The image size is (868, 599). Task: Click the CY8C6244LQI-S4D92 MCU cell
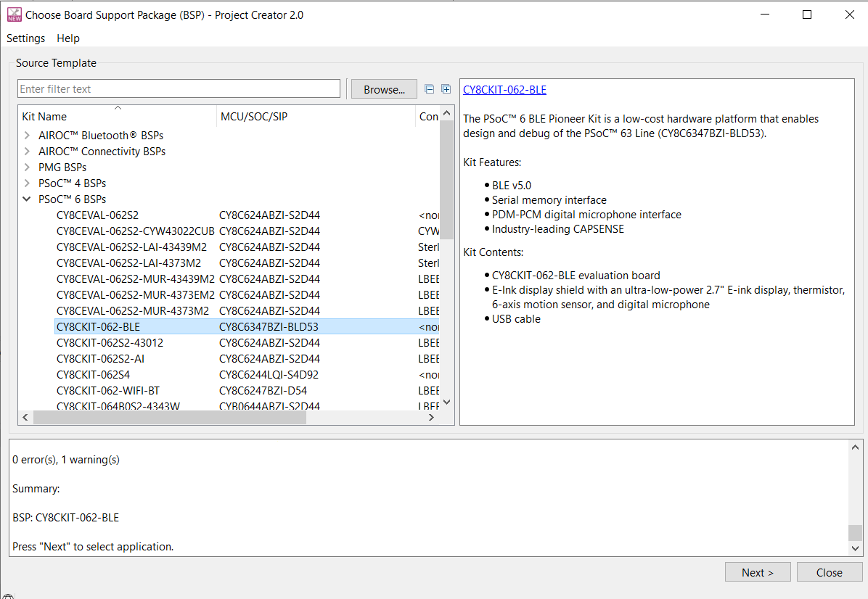point(269,375)
